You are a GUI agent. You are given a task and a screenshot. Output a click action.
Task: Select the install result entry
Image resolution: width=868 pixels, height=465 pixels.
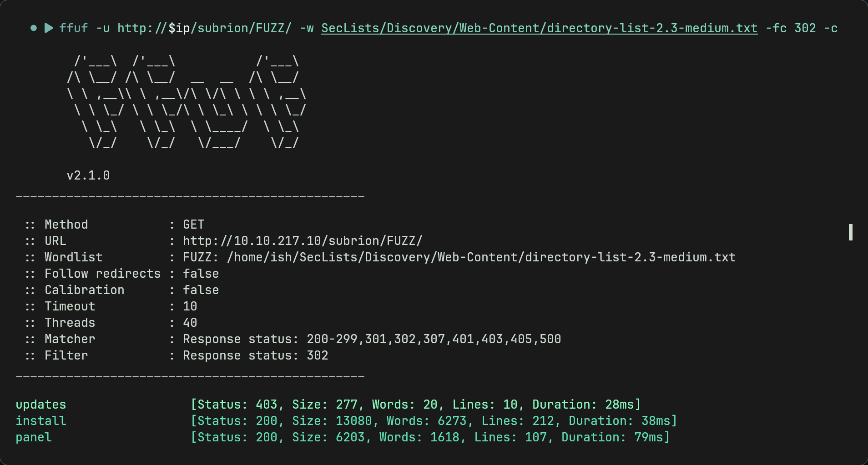coord(41,421)
